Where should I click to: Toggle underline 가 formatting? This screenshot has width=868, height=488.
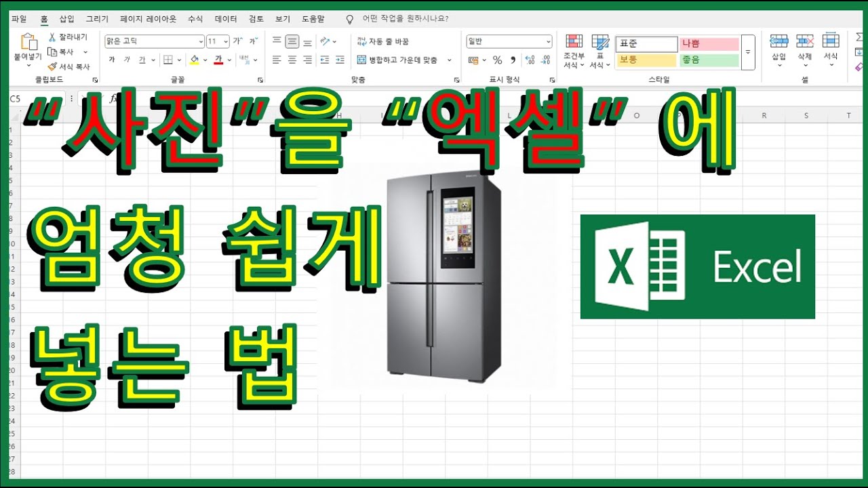coord(142,60)
